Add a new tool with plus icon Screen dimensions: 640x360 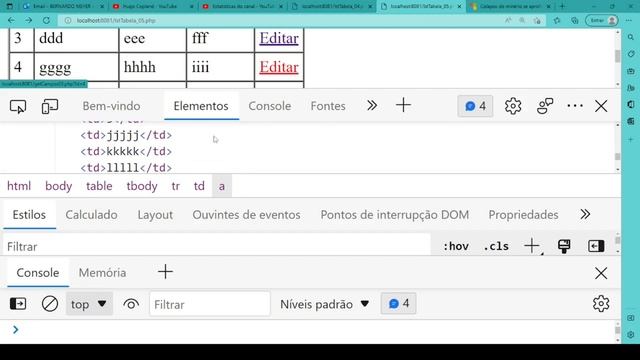[403, 105]
